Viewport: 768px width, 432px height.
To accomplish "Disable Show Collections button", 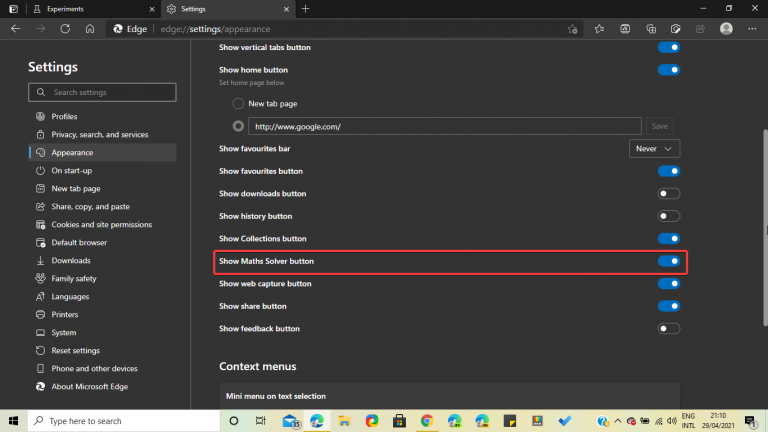I will [x=669, y=239].
